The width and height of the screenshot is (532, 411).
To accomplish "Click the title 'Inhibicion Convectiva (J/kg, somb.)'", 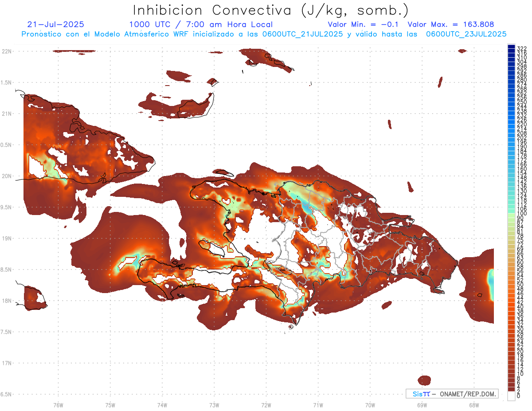I will coord(271,10).
